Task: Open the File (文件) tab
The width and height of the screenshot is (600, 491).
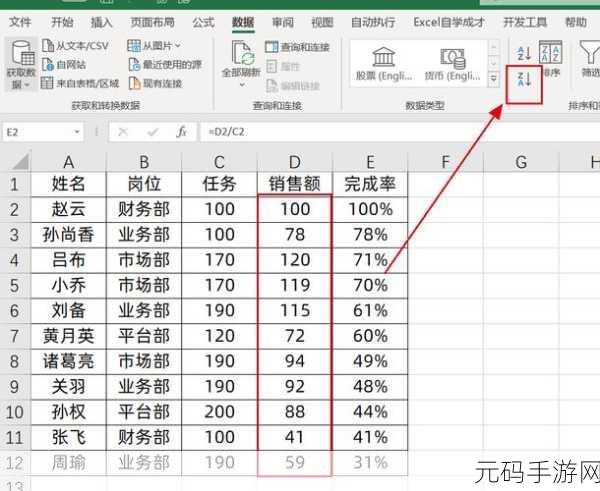Action: (20, 22)
